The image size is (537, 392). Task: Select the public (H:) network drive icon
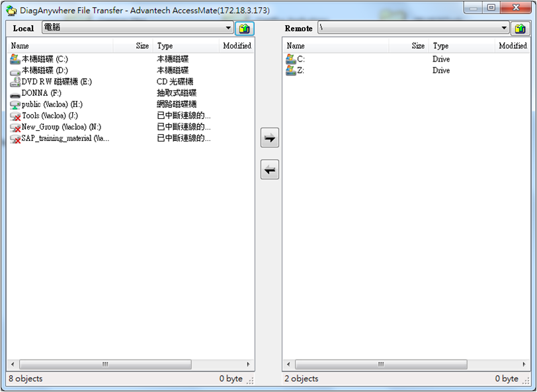tap(15, 104)
